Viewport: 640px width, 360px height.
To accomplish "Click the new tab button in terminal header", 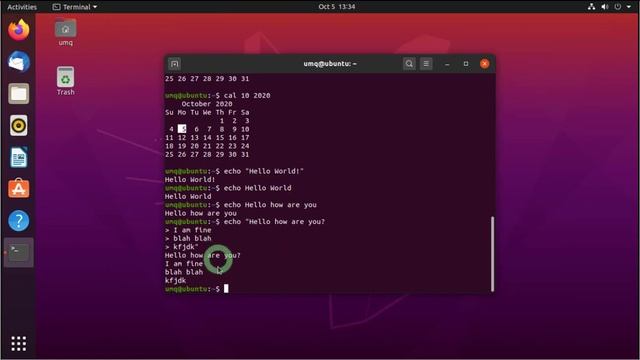I will pos(175,64).
